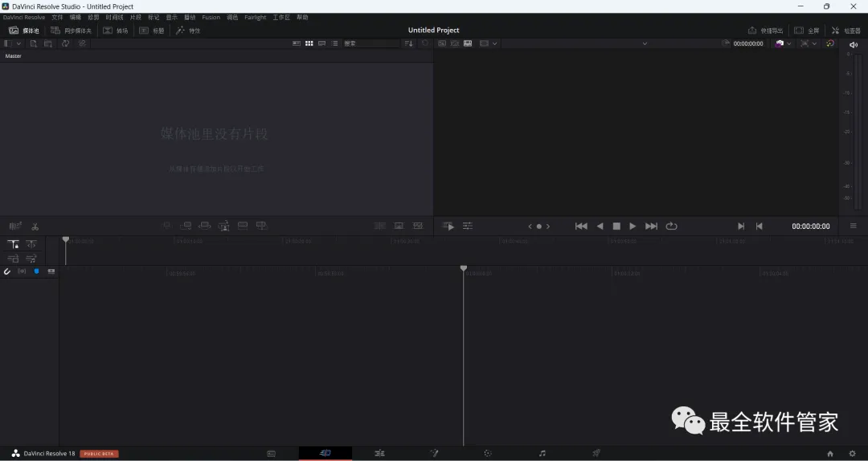This screenshot has width=868, height=461.
Task: Open the viewer tools sliders icon
Action: [468, 226]
